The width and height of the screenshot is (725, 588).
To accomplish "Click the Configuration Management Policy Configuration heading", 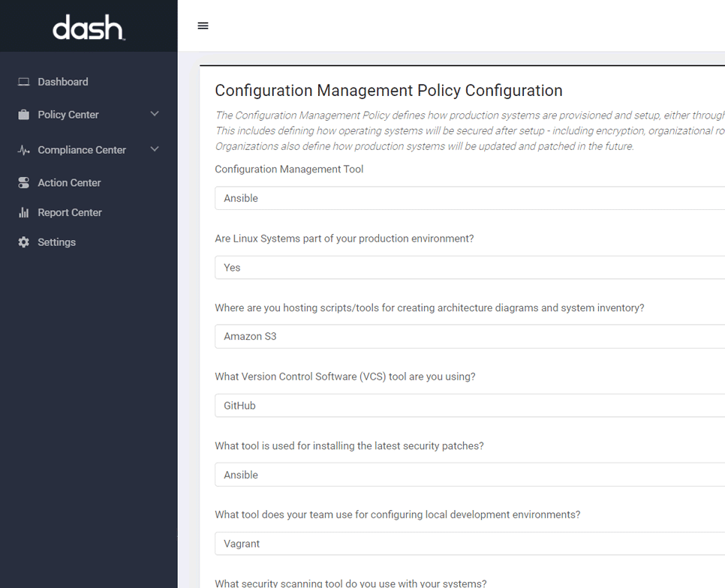I will [x=389, y=91].
